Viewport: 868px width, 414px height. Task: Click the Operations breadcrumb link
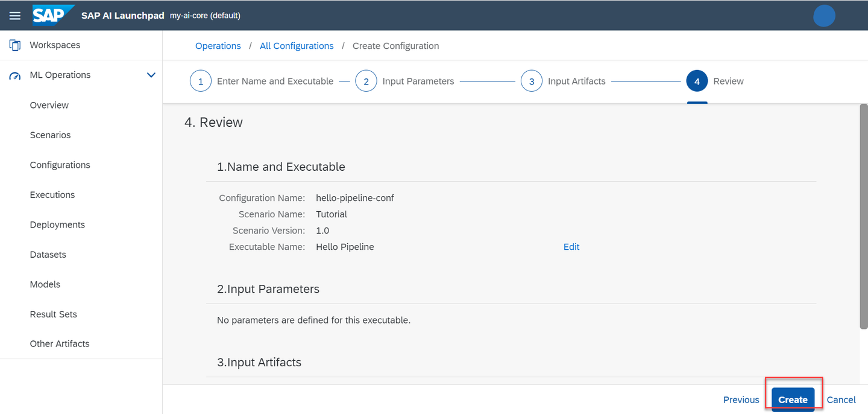point(218,46)
